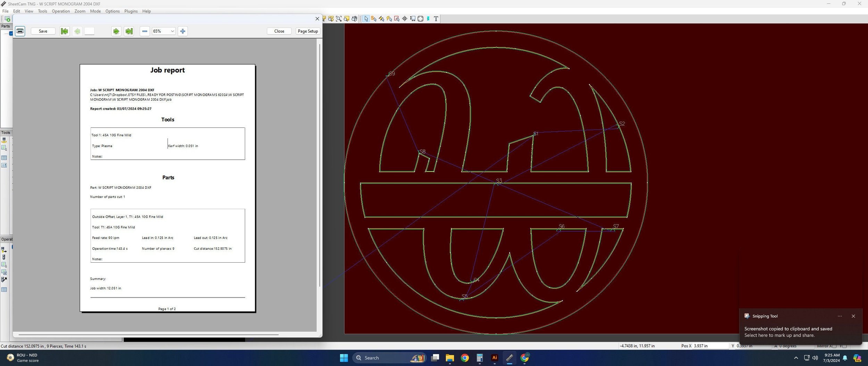Toggle Mirror X checkbox
The height and width of the screenshot is (366, 868).
point(834,346)
